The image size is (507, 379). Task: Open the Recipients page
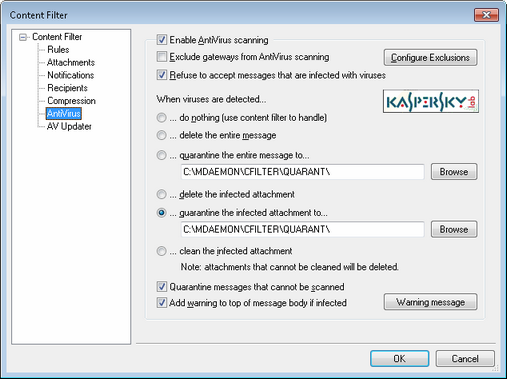coord(67,88)
